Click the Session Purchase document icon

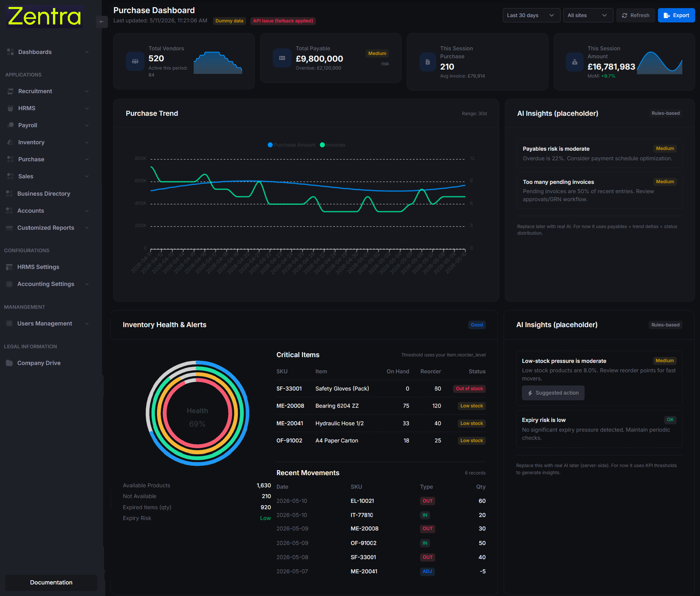(x=427, y=62)
